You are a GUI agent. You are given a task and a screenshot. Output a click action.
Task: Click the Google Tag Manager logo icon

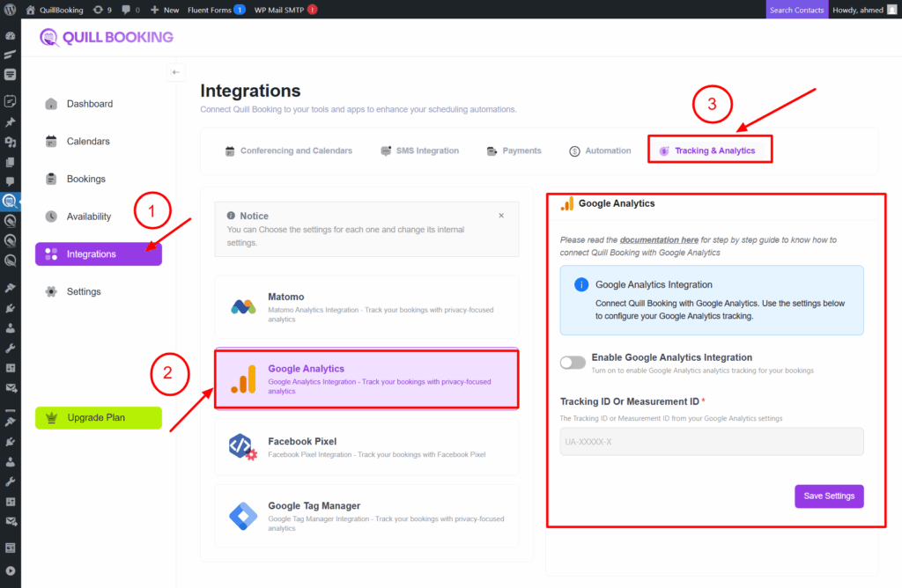pos(243,515)
